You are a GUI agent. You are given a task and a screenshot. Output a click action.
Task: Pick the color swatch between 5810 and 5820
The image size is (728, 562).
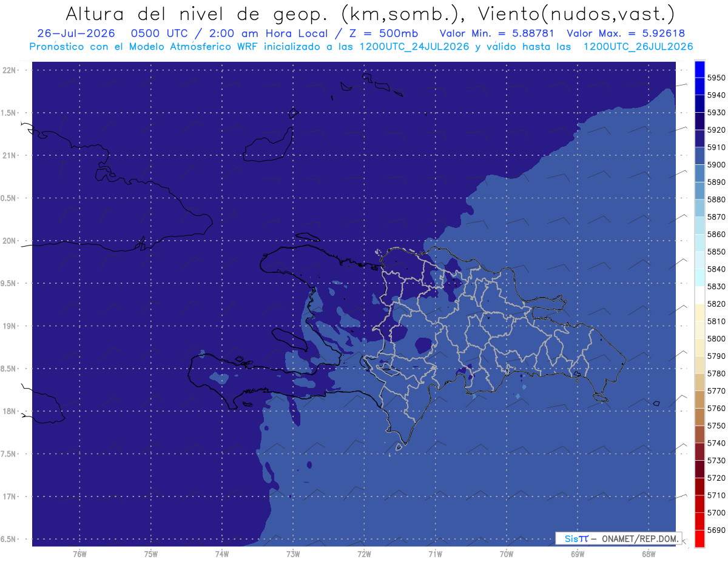coord(699,312)
